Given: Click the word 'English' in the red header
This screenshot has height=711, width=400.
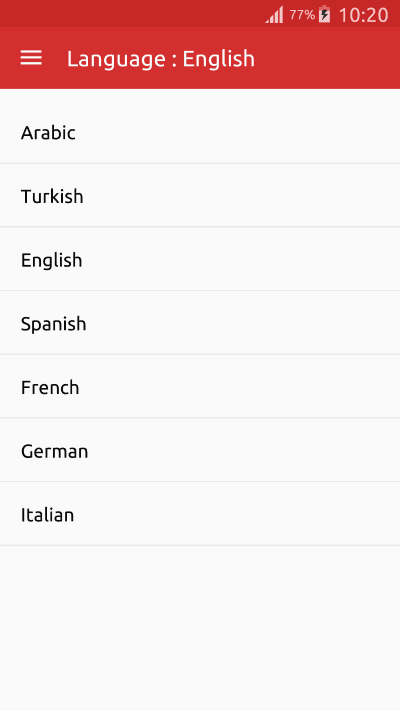Looking at the screenshot, I should coord(219,59).
